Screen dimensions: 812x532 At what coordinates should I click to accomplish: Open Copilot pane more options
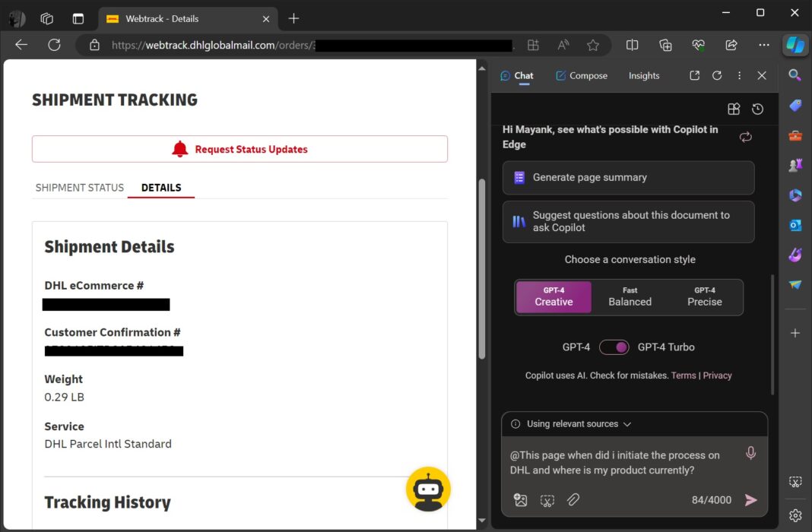point(740,75)
